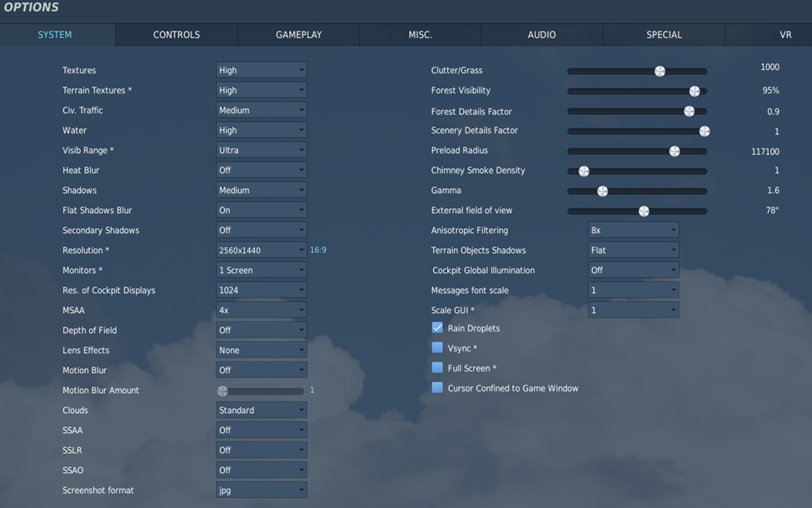
Task: Click the Forest Details Factor value 0.9
Action: pos(773,112)
